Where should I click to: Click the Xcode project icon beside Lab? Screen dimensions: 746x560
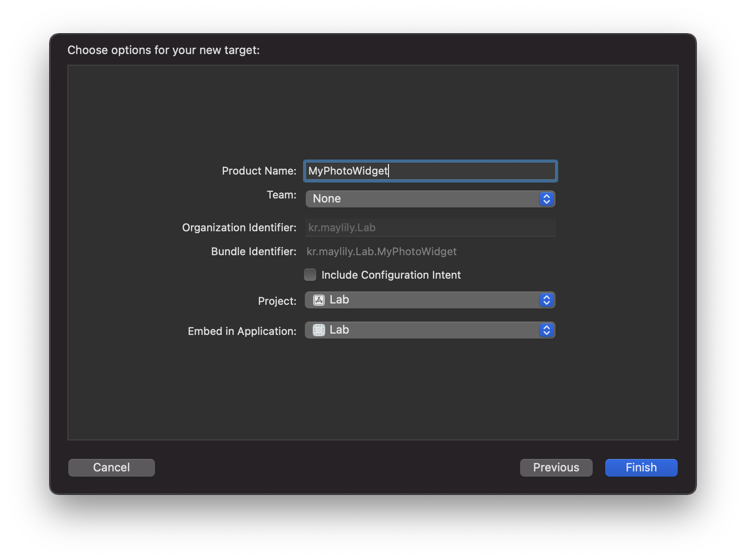click(319, 300)
